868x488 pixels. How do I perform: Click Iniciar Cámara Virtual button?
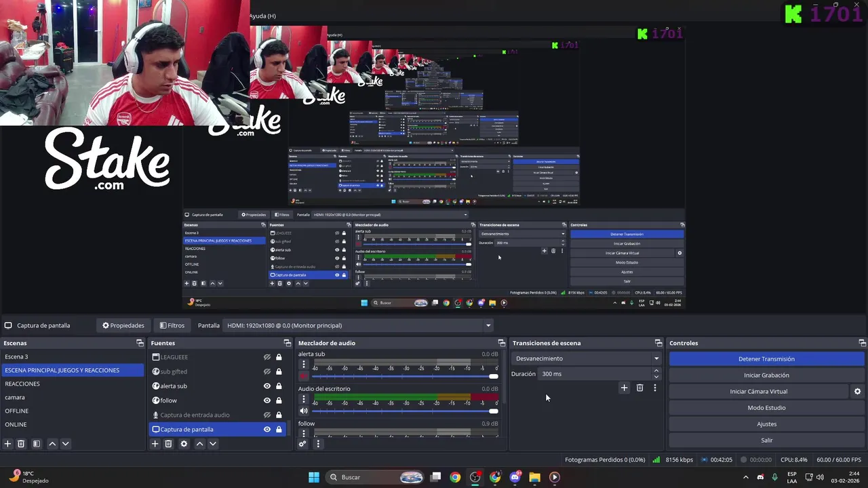[x=758, y=391]
